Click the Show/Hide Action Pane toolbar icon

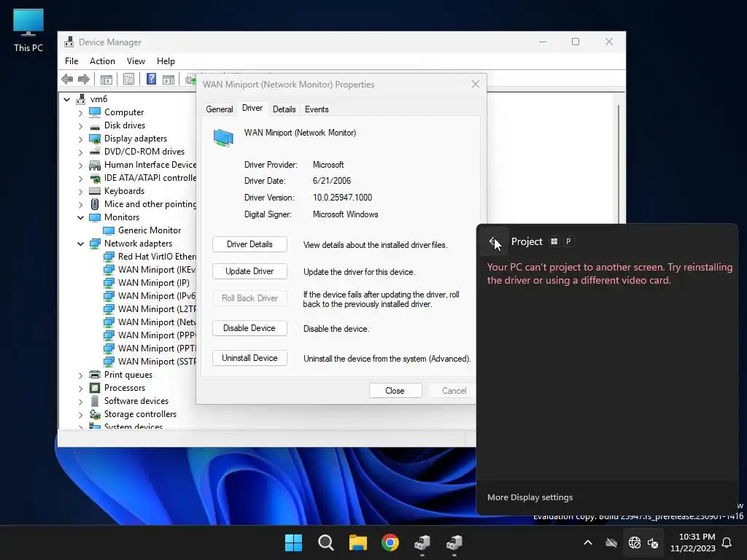tap(169, 79)
